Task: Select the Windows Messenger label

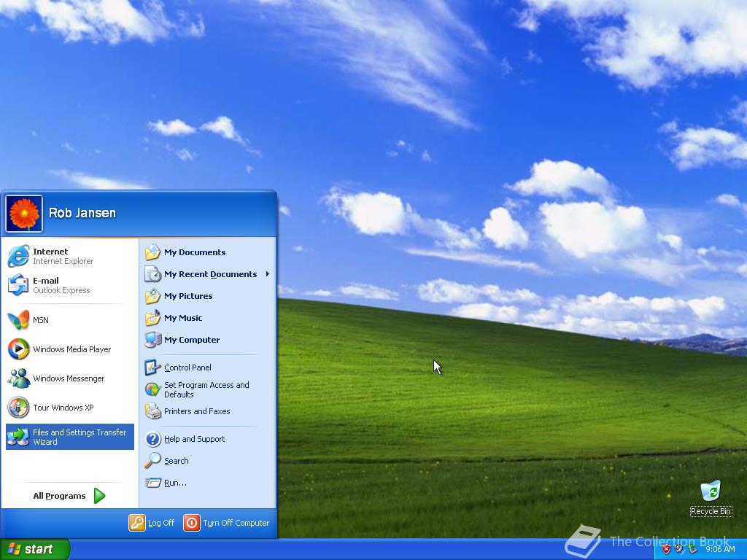Action: [69, 378]
